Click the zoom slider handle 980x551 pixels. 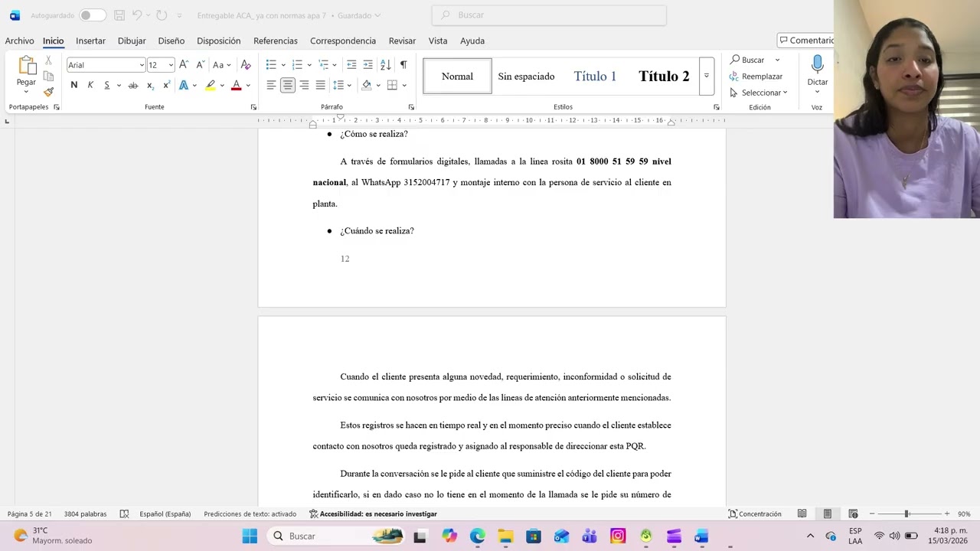[x=906, y=514]
